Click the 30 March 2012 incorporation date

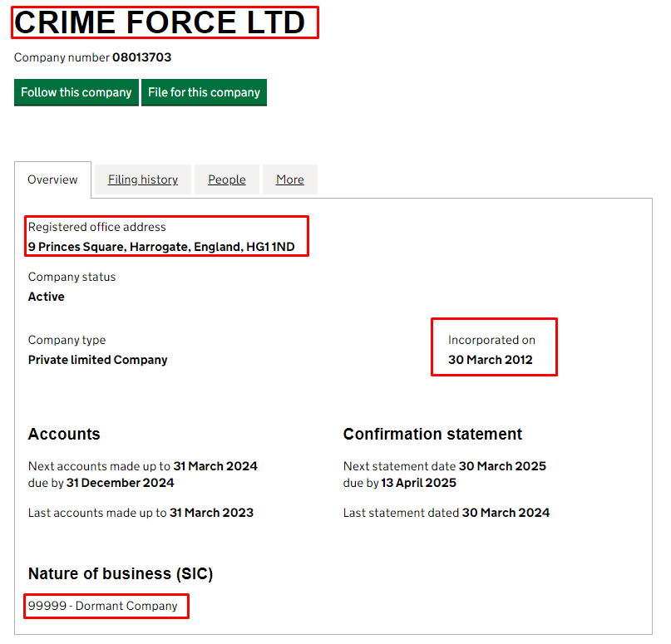(491, 360)
